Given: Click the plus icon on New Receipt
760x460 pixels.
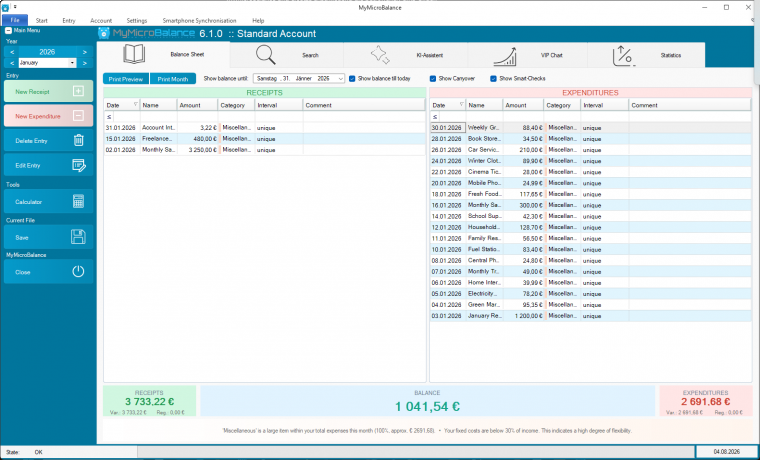Looking at the screenshot, I should (x=78, y=91).
